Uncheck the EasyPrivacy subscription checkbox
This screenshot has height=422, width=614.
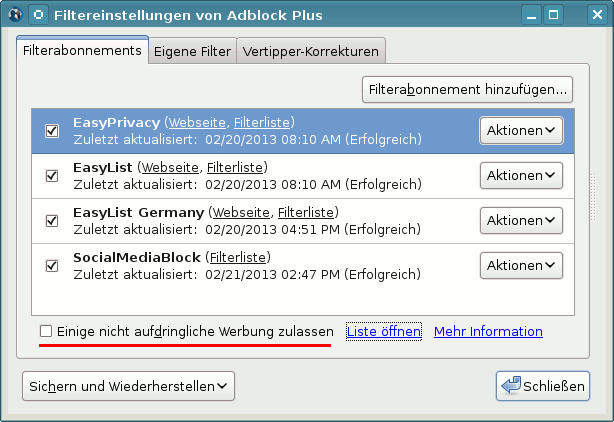(52, 131)
